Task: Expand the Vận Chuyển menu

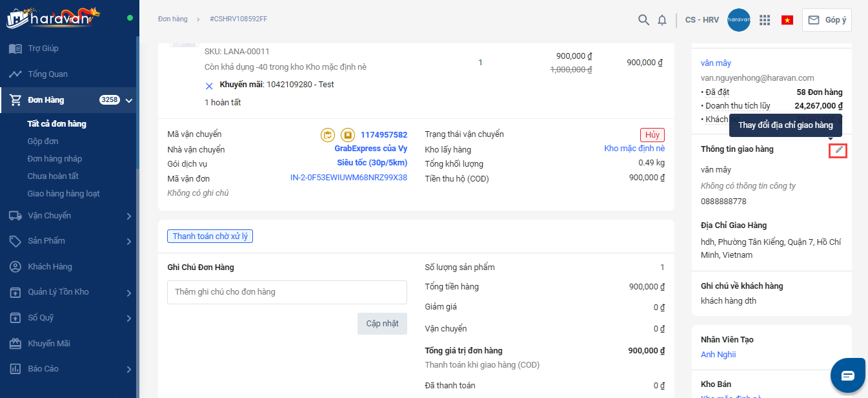Action: coord(129,216)
